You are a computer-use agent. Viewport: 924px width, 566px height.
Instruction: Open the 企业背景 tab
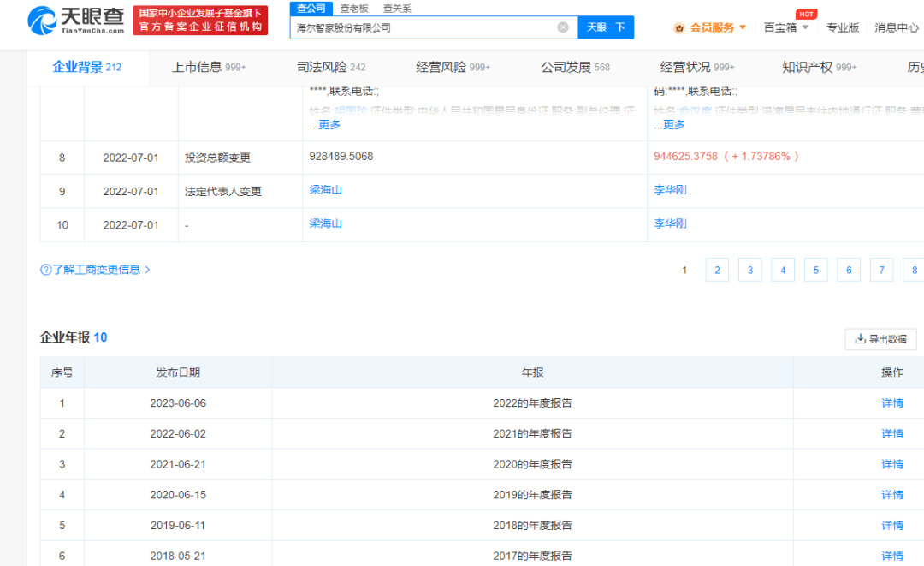[x=87, y=67]
